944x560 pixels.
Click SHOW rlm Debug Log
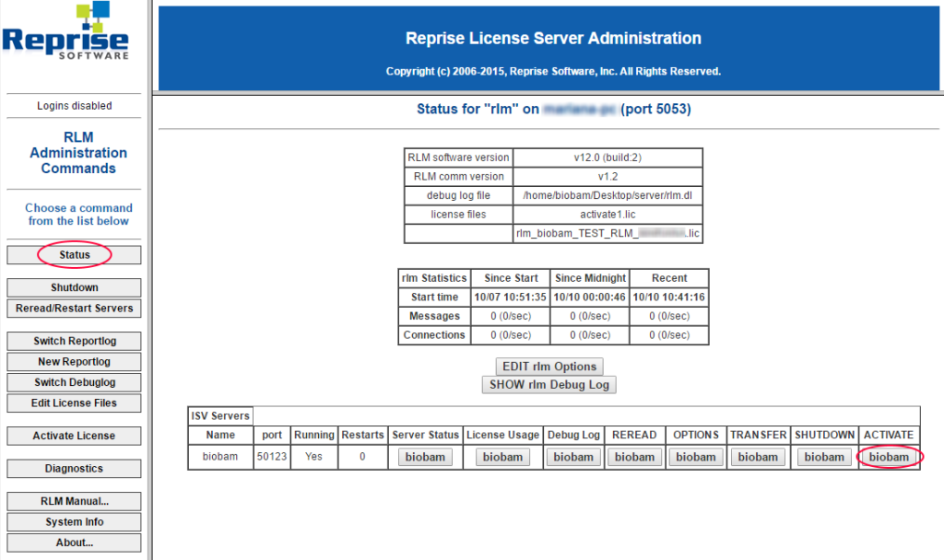549,385
